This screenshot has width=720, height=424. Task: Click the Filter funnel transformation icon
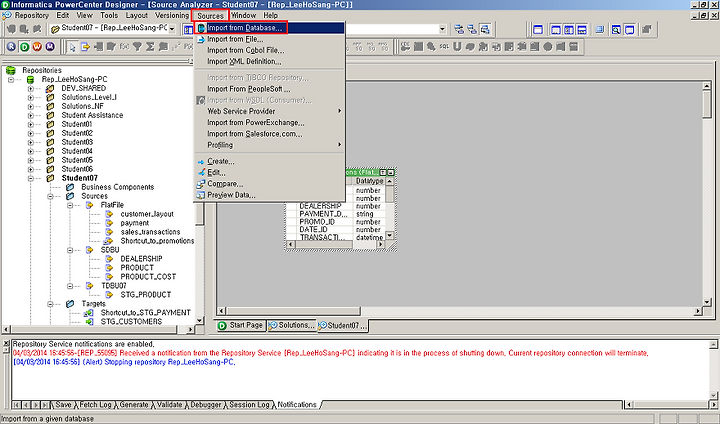137,47
